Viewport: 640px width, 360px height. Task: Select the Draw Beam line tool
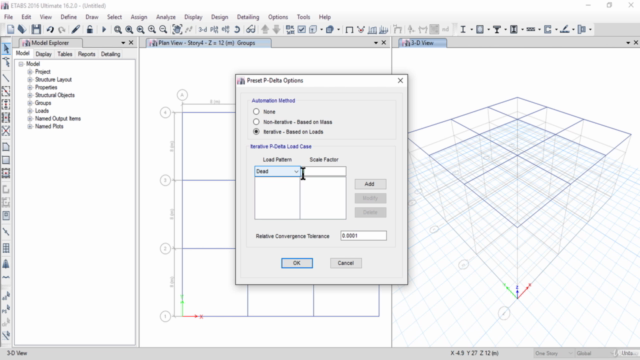click(x=6, y=78)
